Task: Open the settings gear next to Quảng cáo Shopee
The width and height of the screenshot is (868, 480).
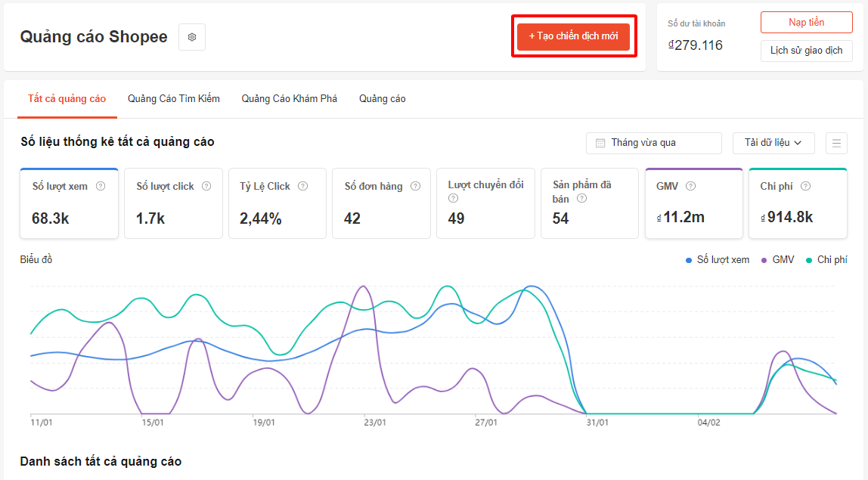Action: click(192, 37)
